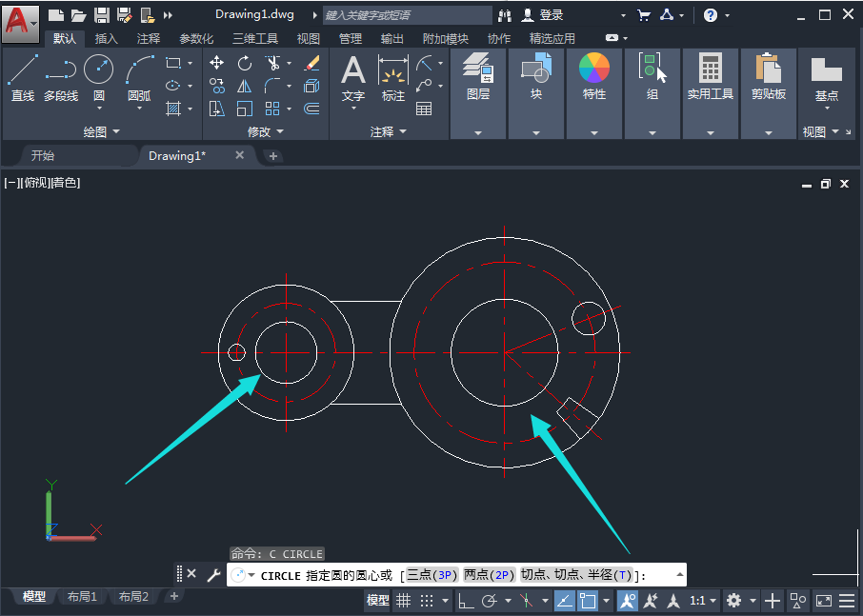Click the 模型 status bar button
The image size is (863, 616).
pyautogui.click(x=377, y=601)
